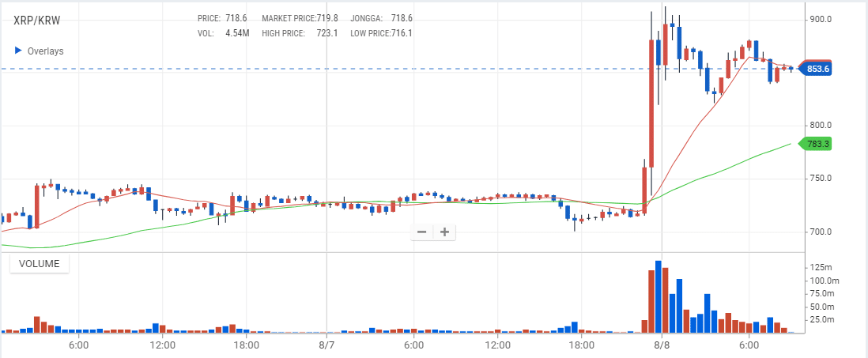Jump to the 8/7 date marker
Screen dimensions: 868x358
point(327,345)
